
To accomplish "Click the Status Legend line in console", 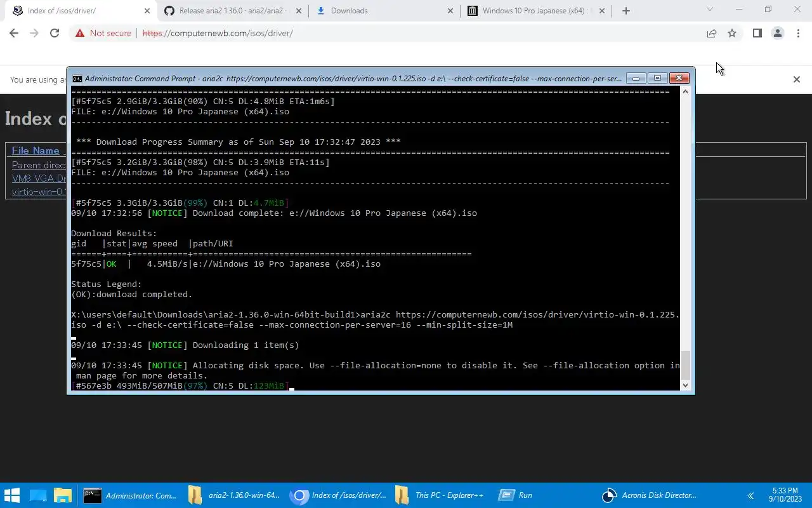I will (107, 284).
